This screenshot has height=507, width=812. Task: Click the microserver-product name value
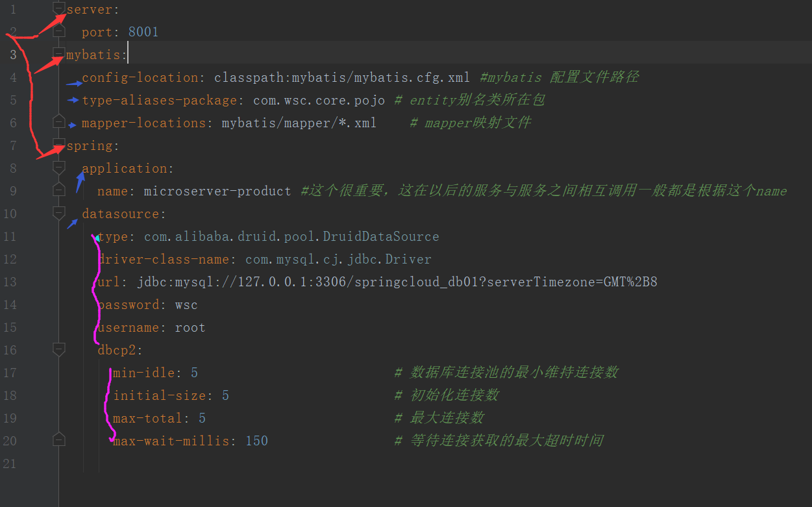[x=217, y=191]
